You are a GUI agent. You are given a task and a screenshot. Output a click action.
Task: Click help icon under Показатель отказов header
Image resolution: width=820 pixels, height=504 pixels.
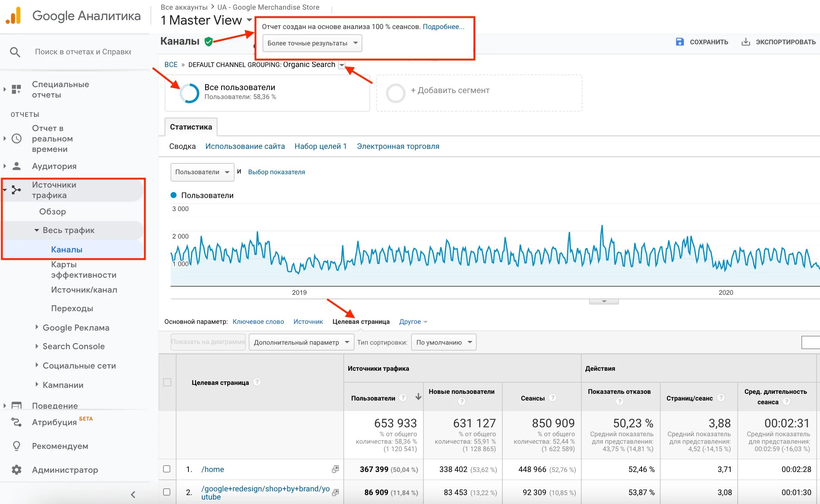pyautogui.click(x=620, y=401)
